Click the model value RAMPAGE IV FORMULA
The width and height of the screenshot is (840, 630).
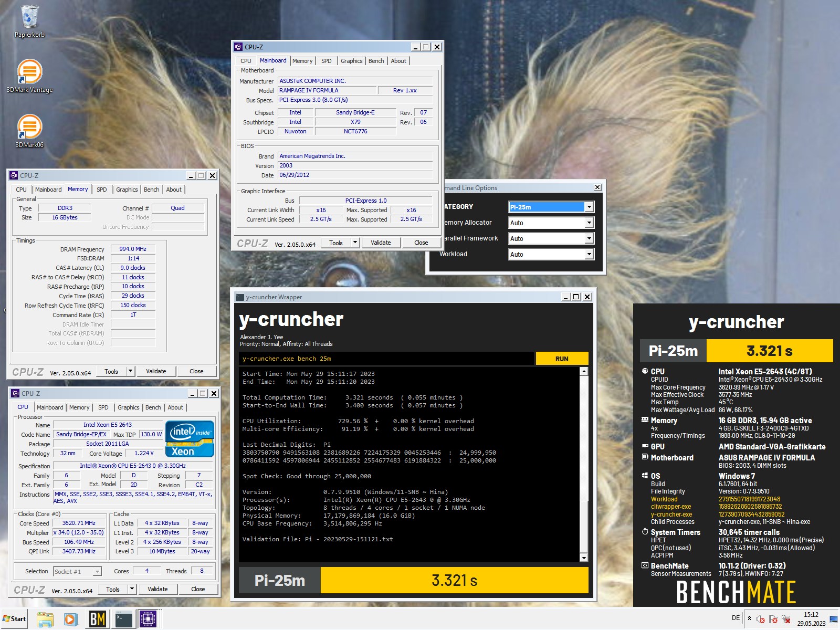tap(327, 90)
